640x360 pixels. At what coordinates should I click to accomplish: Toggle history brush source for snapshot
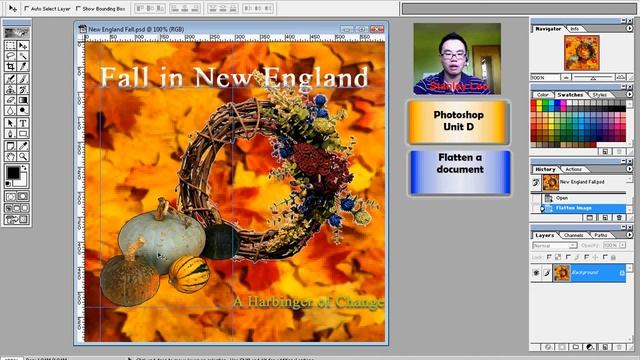(x=536, y=183)
